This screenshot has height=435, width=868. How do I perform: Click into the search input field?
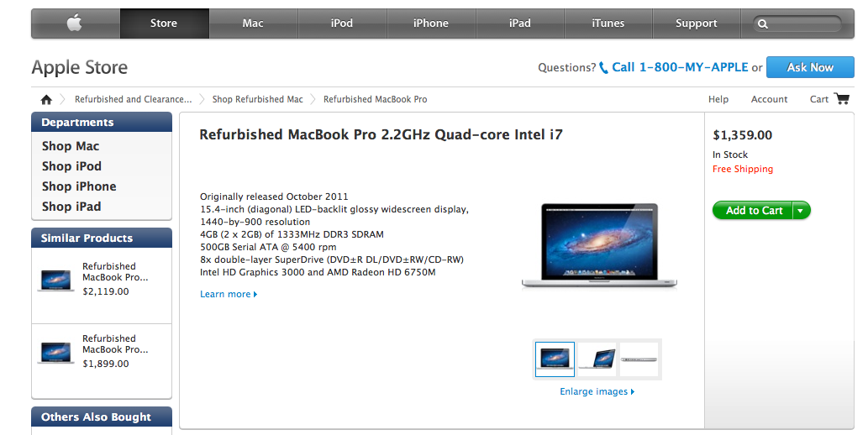tap(805, 24)
